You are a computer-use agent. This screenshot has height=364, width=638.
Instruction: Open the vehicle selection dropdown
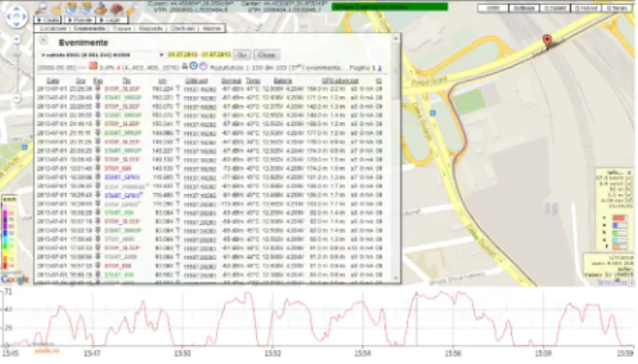101,55
